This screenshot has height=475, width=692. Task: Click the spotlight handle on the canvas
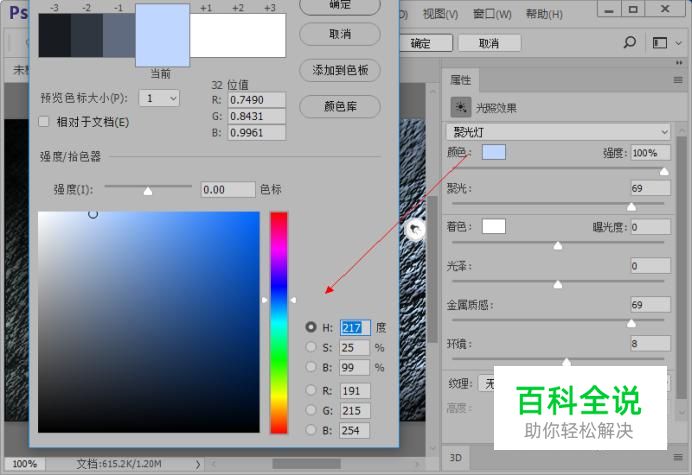pyautogui.click(x=415, y=229)
